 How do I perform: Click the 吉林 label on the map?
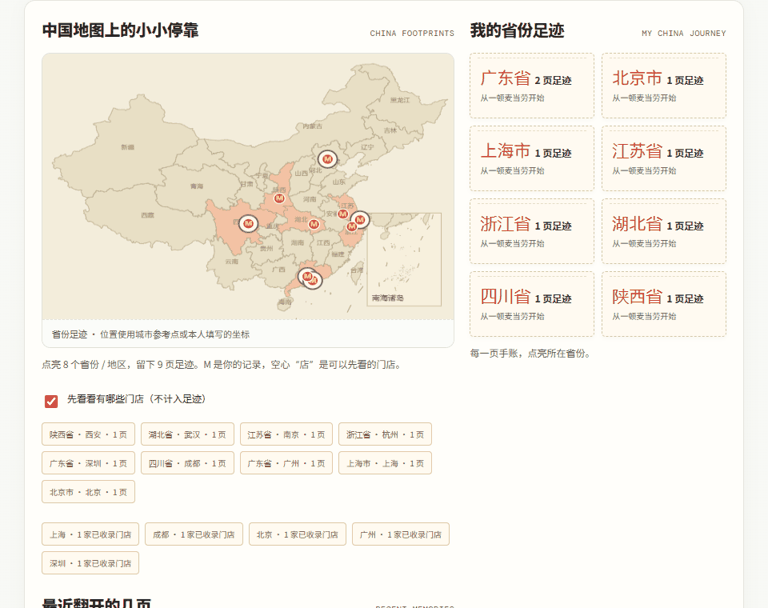click(x=390, y=130)
